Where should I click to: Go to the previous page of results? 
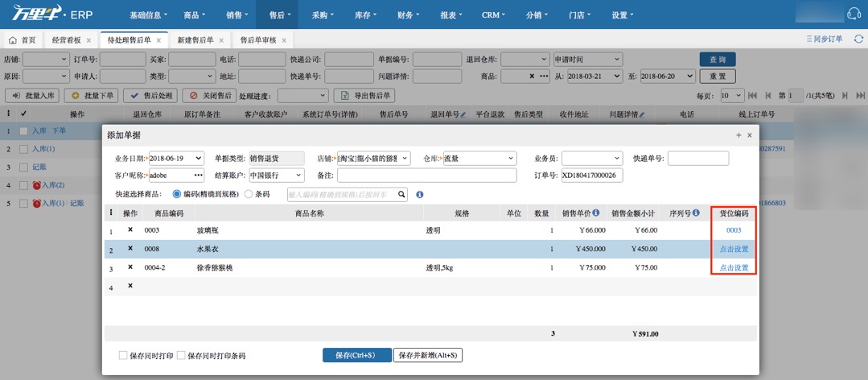click(x=767, y=95)
